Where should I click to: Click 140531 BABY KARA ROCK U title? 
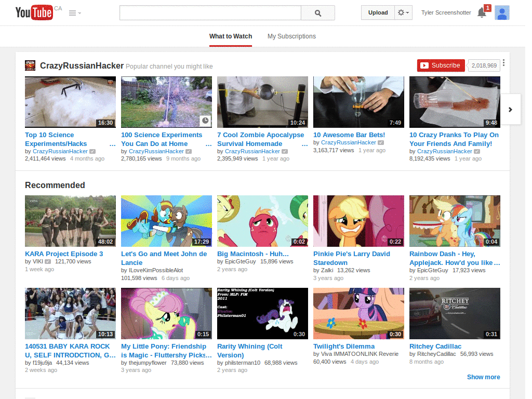[x=70, y=351]
